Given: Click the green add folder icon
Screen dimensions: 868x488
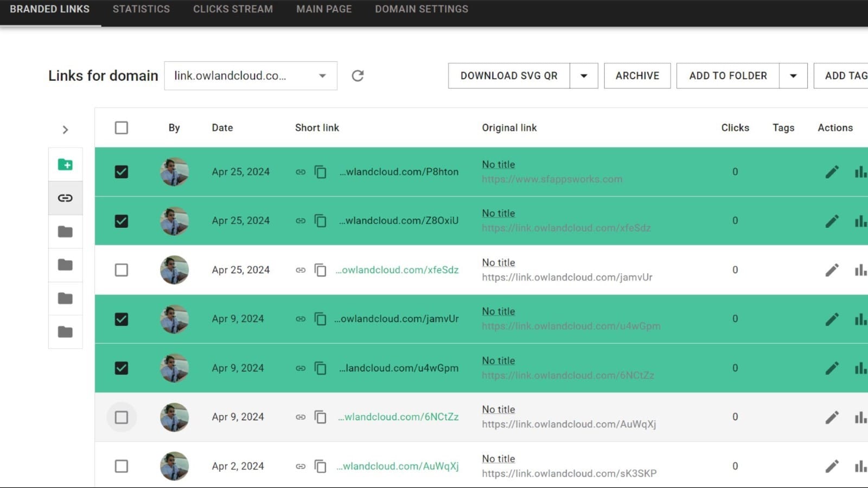Looking at the screenshot, I should click(65, 164).
